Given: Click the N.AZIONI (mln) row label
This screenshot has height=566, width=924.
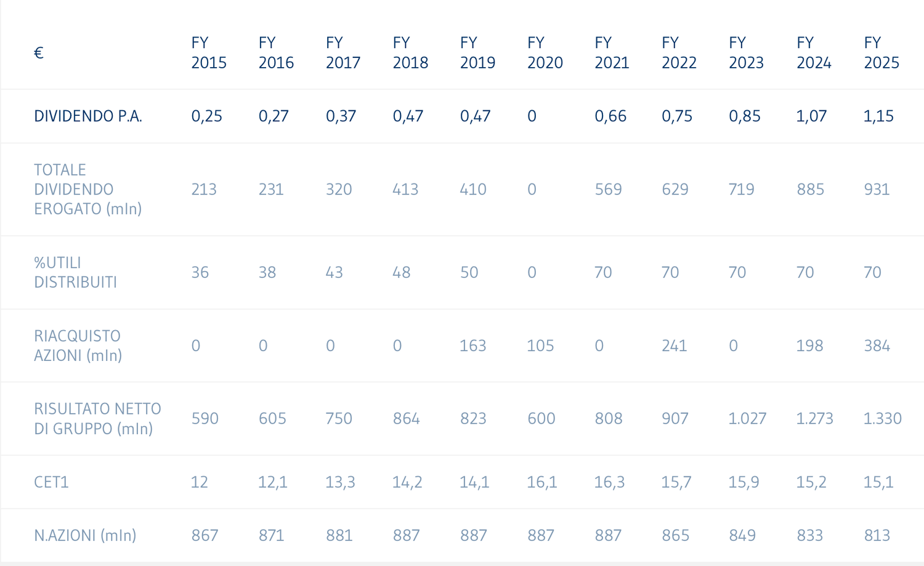Looking at the screenshot, I should point(85,535).
